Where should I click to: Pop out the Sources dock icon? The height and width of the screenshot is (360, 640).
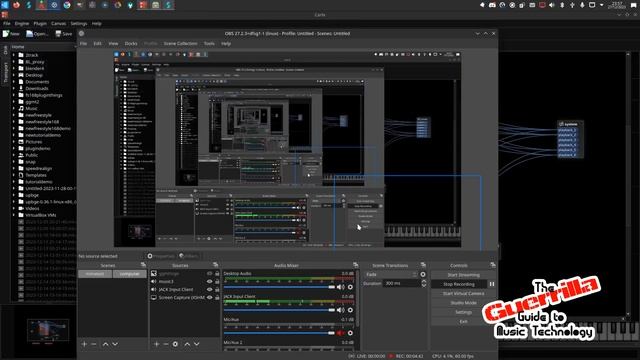coord(215,265)
